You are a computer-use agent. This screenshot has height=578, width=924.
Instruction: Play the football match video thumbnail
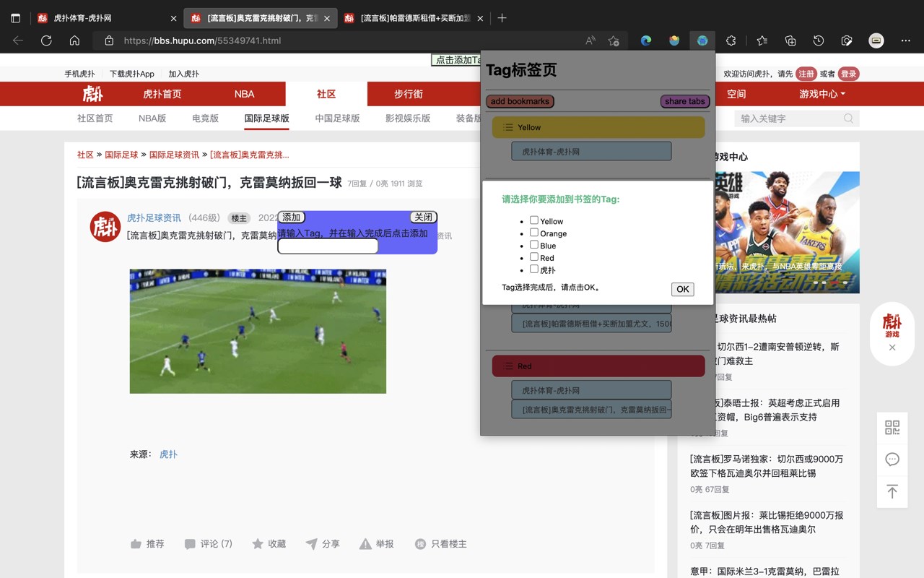tap(258, 331)
